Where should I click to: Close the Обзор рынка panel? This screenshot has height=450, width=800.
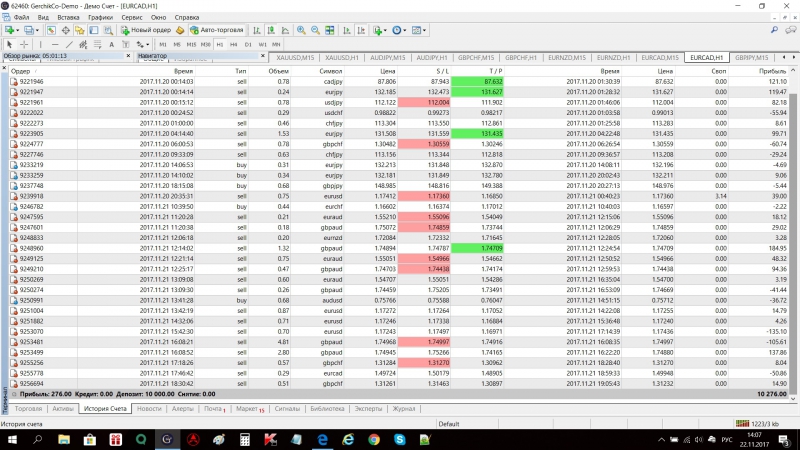pyautogui.click(x=128, y=56)
